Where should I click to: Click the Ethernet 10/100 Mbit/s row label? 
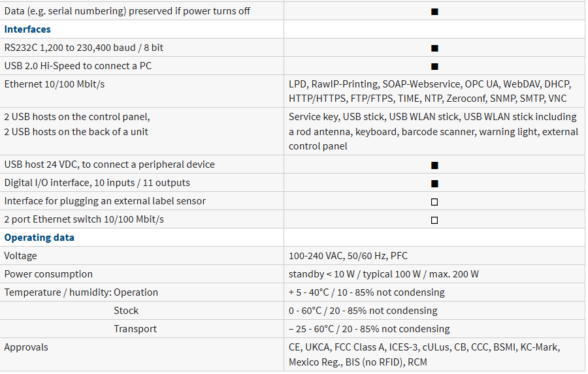(54, 84)
